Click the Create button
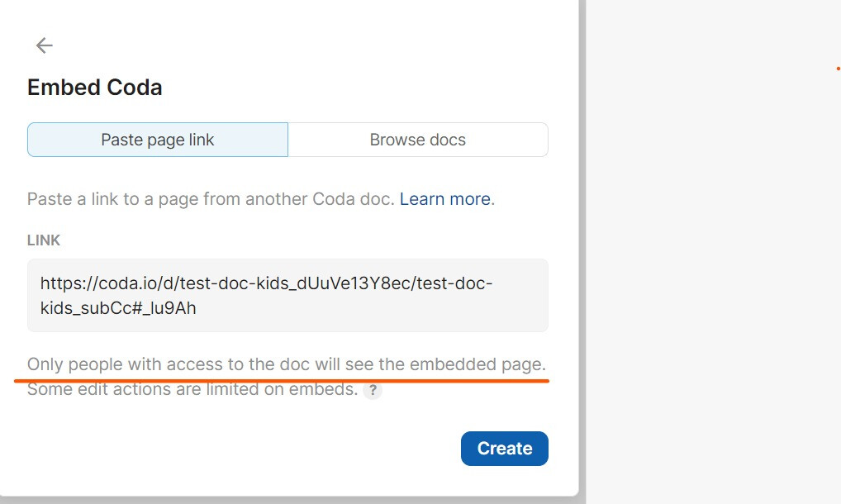The width and height of the screenshot is (841, 504). coord(504,449)
